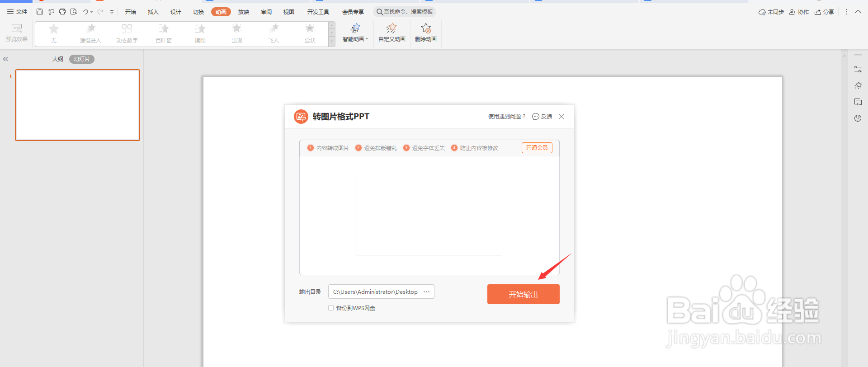
Task: Browse output folder with the ellipsis button
Action: [426, 292]
